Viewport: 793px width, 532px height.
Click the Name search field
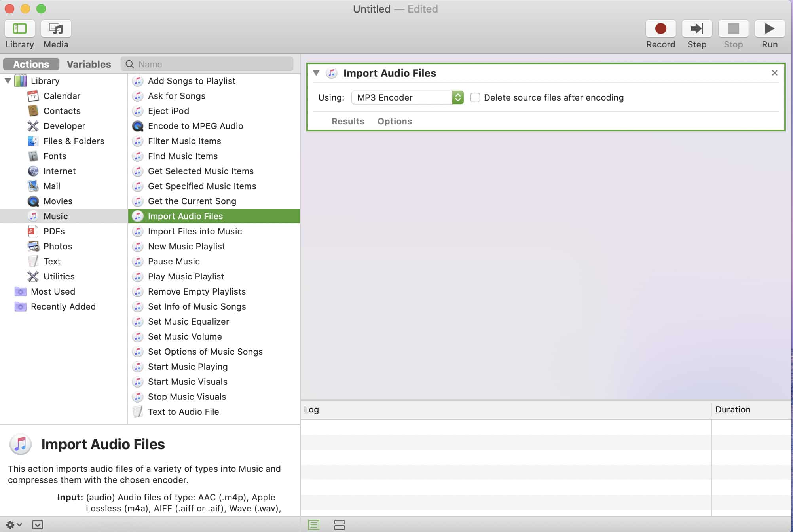(x=214, y=64)
